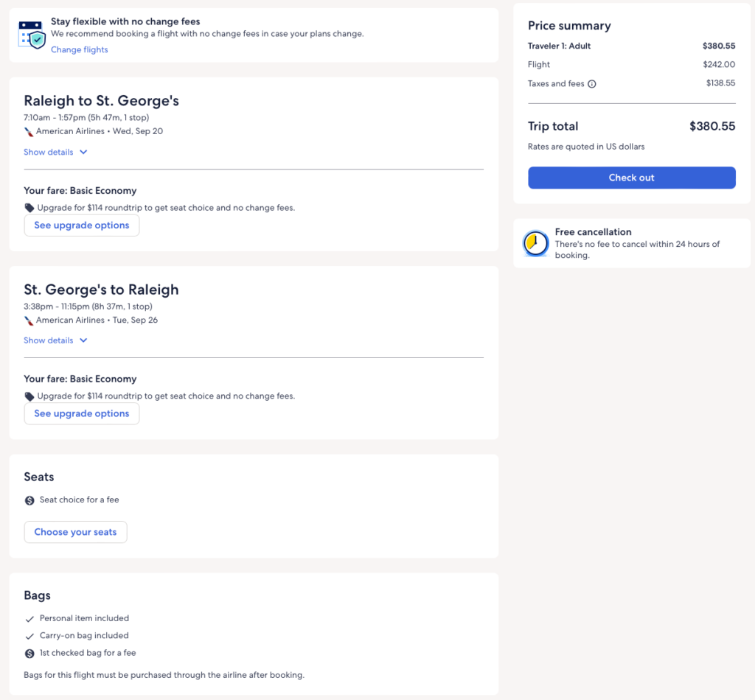
Task: Open the Change flights link
Action: point(79,50)
